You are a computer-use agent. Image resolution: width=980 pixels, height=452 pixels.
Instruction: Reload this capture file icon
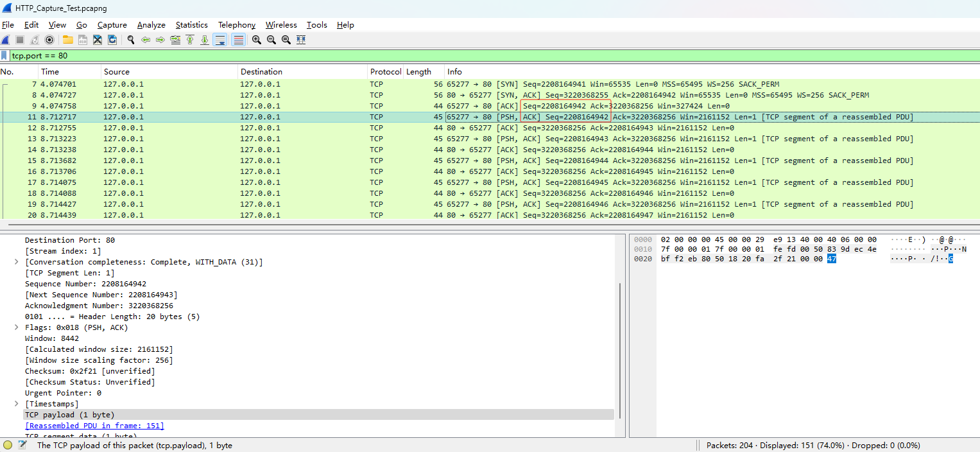(112, 40)
